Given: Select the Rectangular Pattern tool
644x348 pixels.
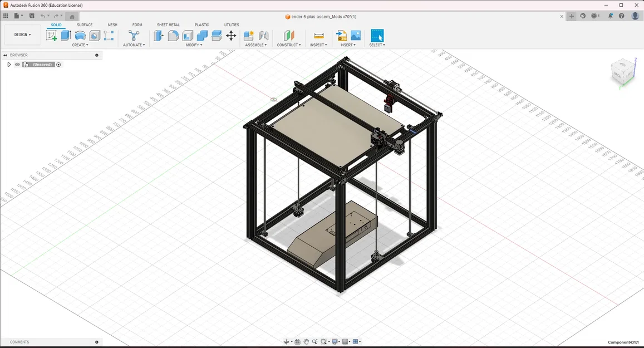Looking at the screenshot, I should [109, 36].
